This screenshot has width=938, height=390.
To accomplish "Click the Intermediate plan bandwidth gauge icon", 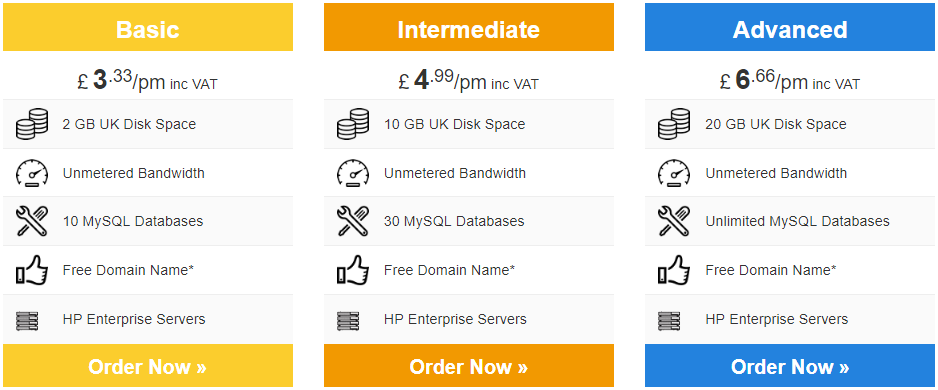I will [353, 173].
